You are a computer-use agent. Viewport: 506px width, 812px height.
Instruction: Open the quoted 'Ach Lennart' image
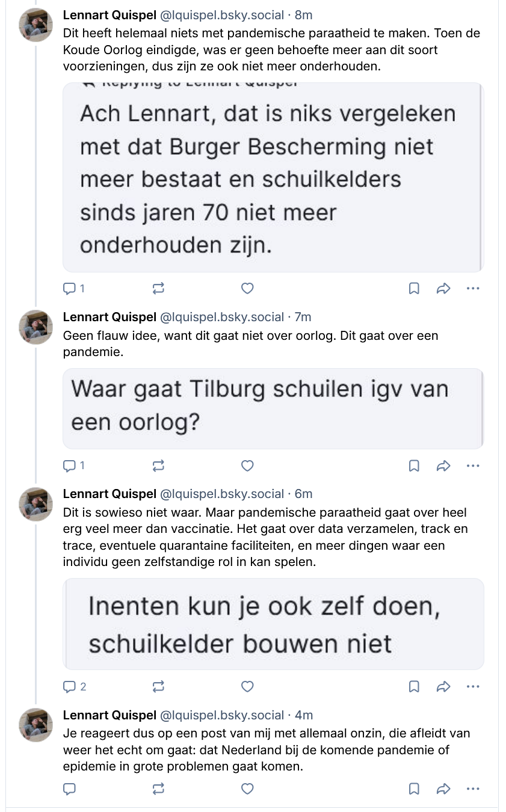coord(273,177)
